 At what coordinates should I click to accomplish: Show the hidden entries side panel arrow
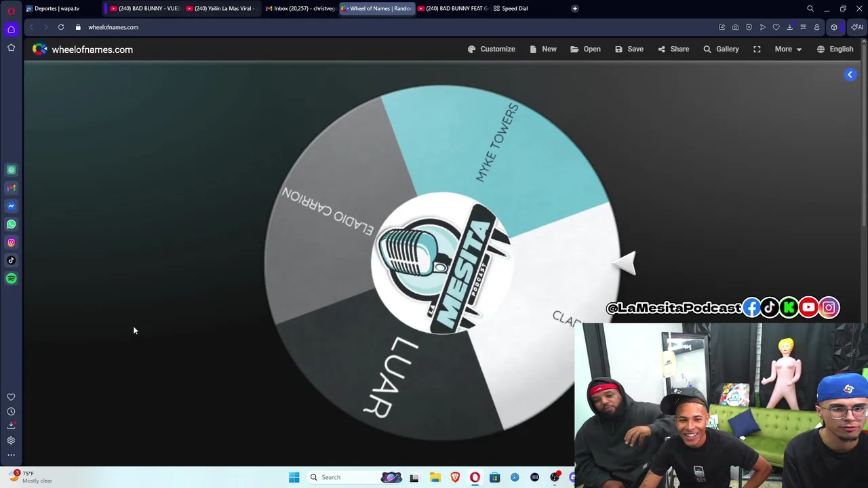pyautogui.click(x=850, y=75)
